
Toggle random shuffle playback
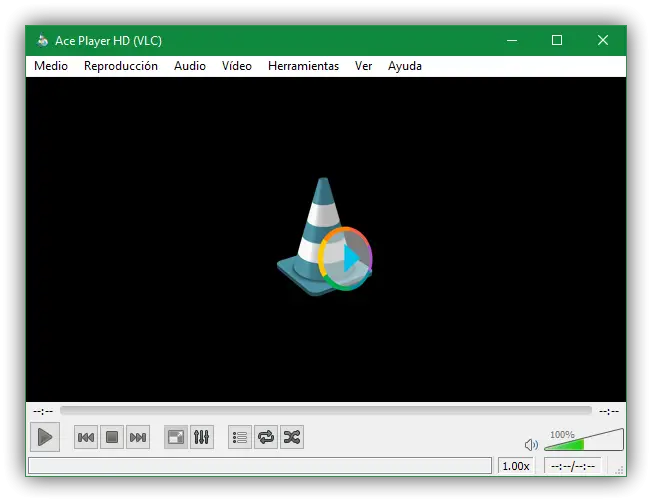pos(292,437)
